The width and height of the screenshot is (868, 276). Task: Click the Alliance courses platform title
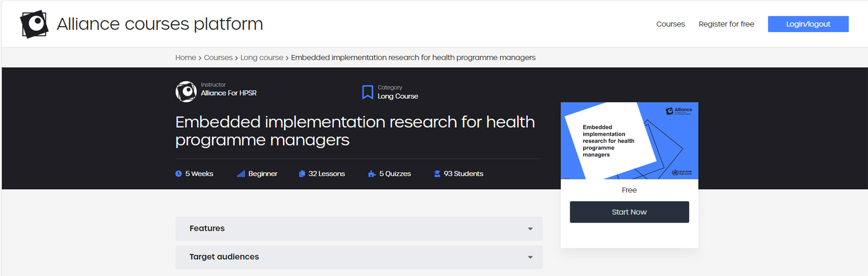(x=160, y=24)
